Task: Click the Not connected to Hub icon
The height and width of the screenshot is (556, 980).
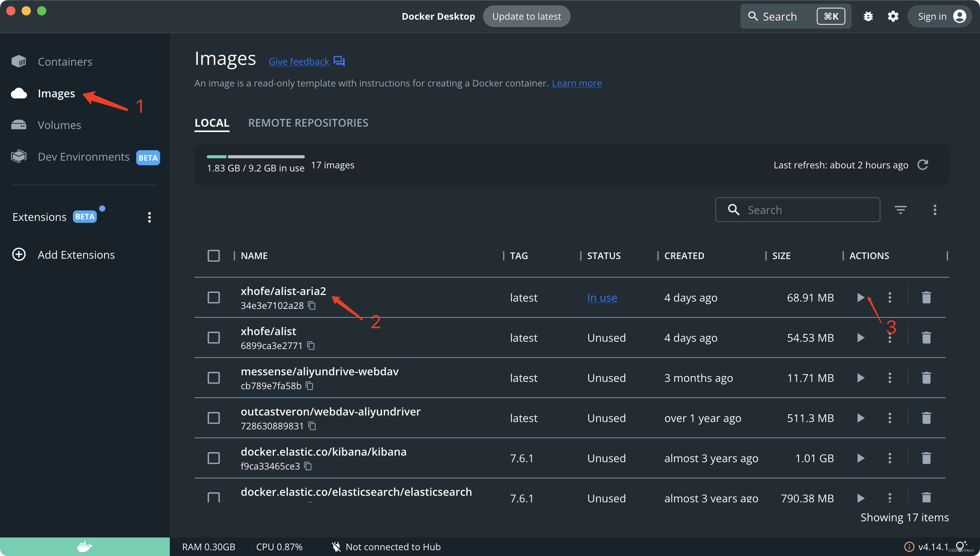Action: click(336, 547)
